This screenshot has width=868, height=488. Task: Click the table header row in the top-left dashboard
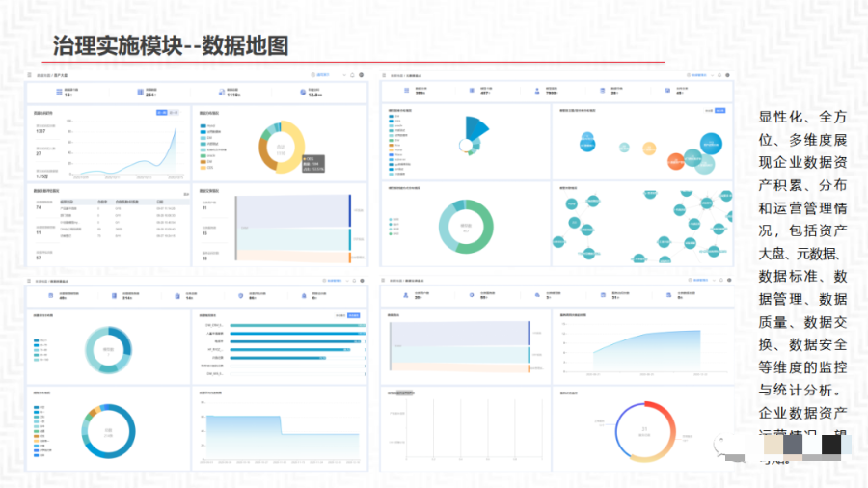click(122, 202)
